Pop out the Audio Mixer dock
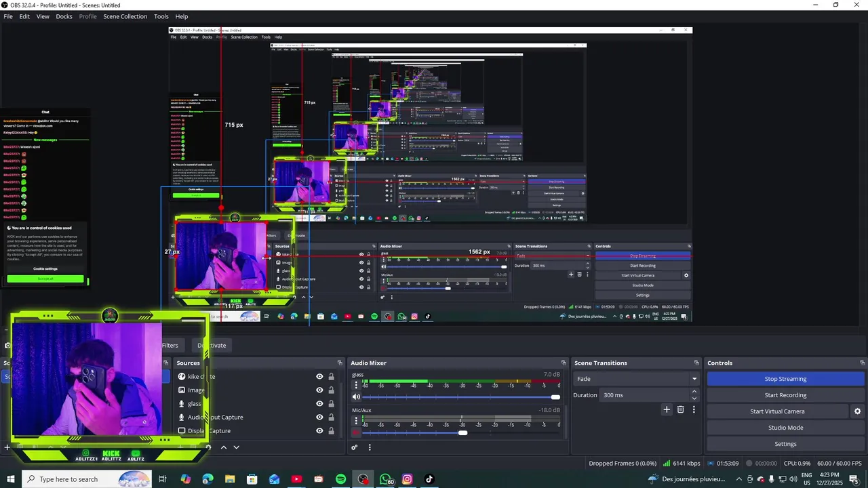 point(564,363)
